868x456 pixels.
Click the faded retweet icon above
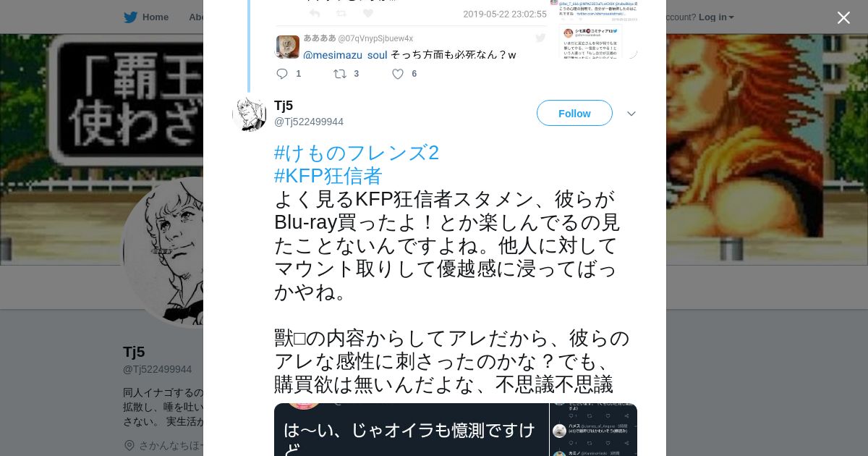pyautogui.click(x=341, y=14)
